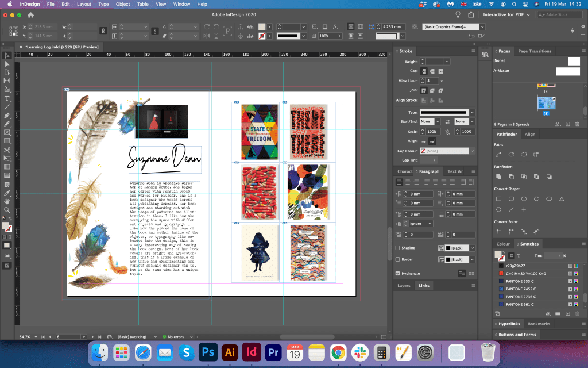Select the Type tool in the toolbox
The width and height of the screenshot is (588, 368).
tap(7, 98)
